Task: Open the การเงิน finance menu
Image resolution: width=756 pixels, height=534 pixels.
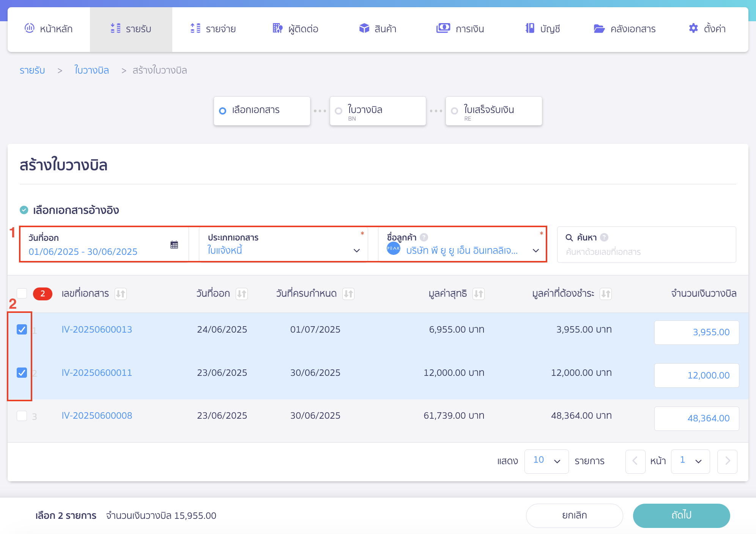Action: [x=460, y=29]
